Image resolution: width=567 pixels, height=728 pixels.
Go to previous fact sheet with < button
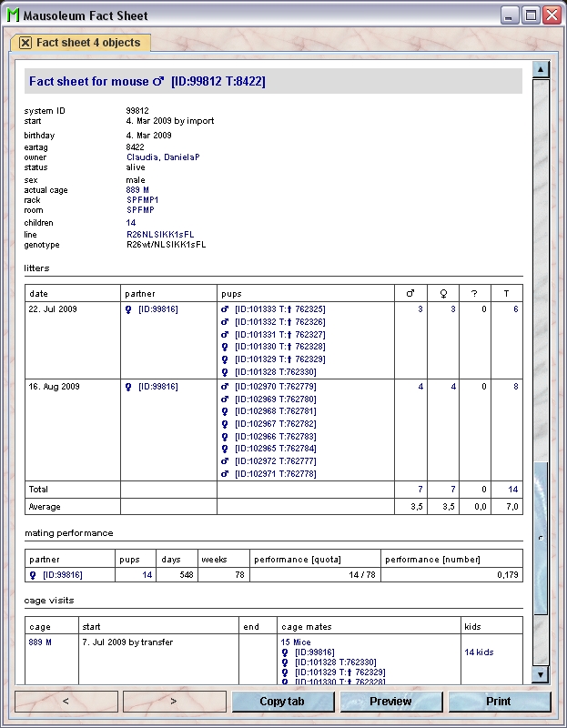coord(66,702)
